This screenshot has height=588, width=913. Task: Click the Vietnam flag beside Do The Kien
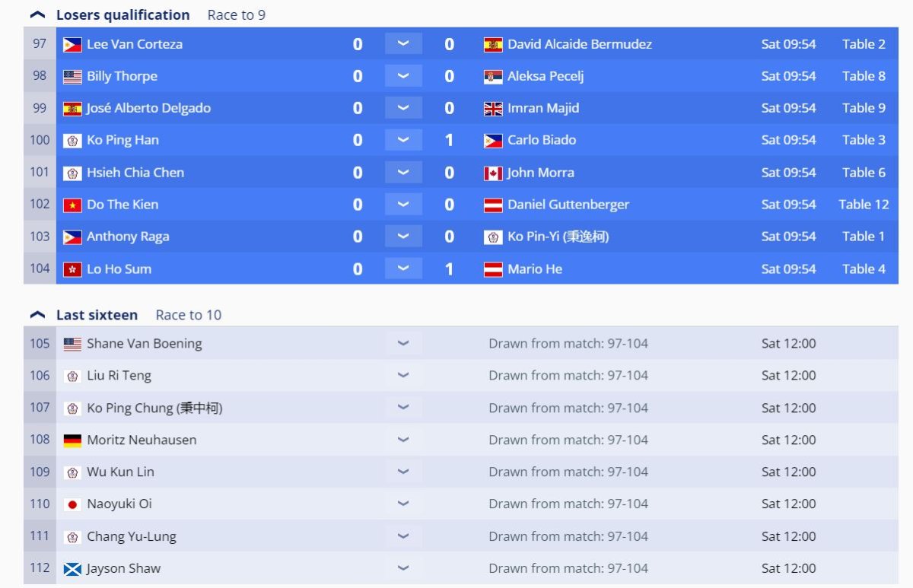pos(72,205)
